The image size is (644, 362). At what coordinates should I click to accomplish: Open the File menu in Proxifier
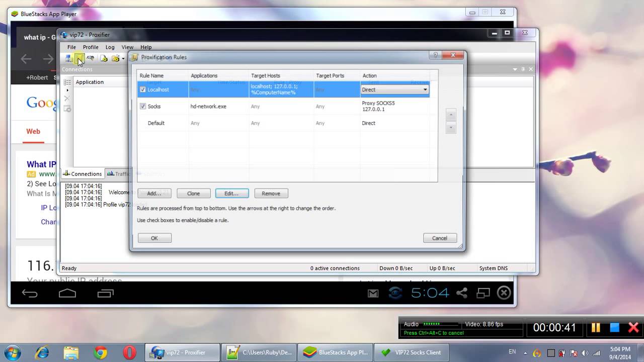point(71,47)
